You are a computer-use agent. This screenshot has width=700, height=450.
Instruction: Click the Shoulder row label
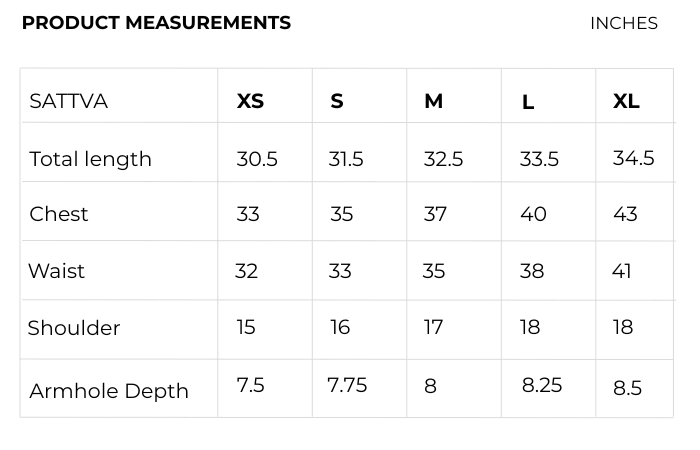[74, 328]
